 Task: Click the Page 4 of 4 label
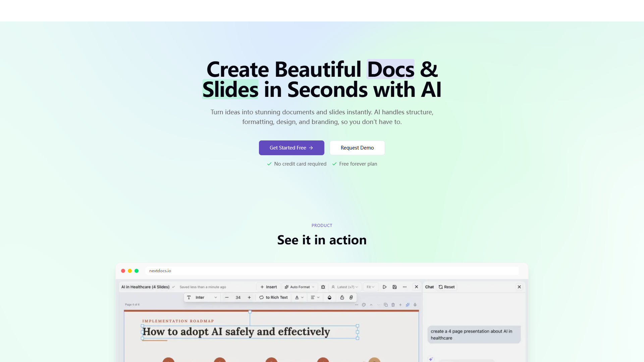[132, 305]
